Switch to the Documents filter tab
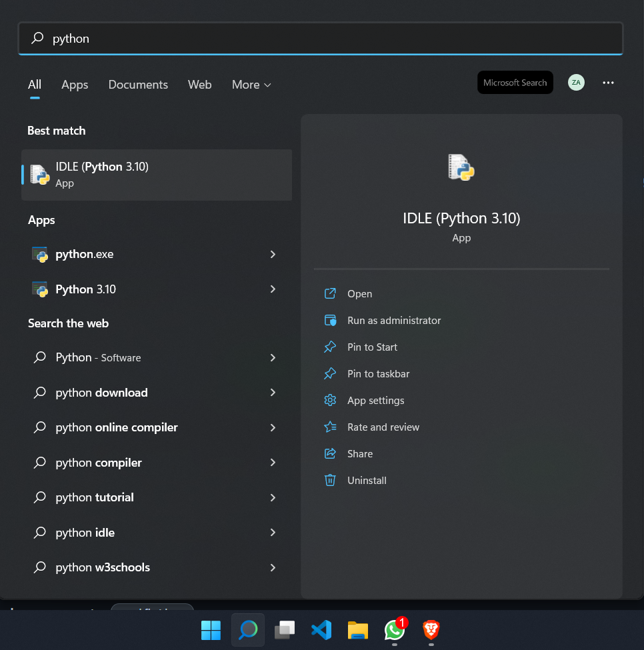Screen dimensions: 644x650 (138, 85)
